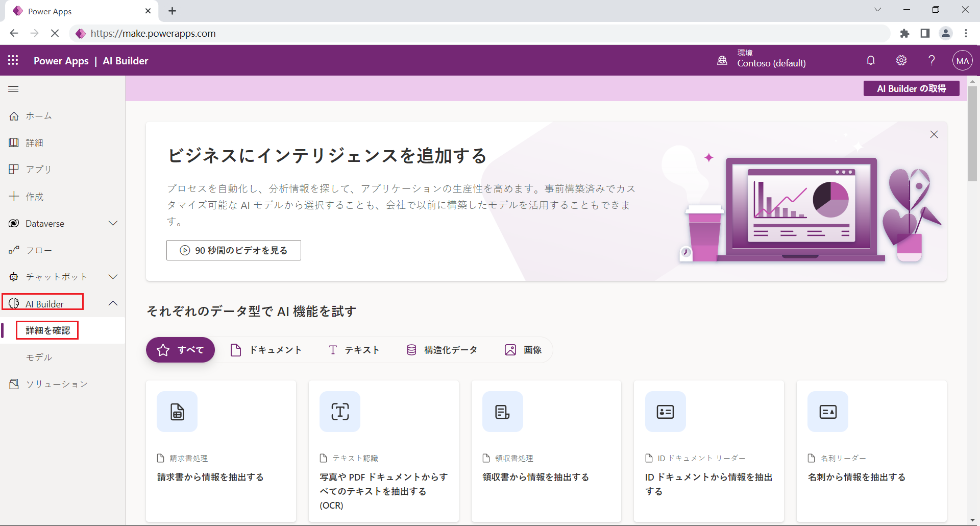Play the 90 秒間のビデオを見る button
Image resolution: width=980 pixels, height=526 pixels.
[233, 250]
